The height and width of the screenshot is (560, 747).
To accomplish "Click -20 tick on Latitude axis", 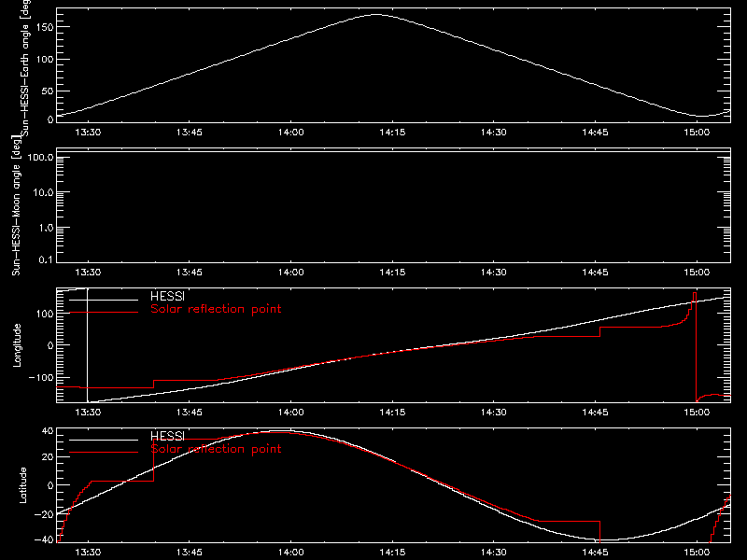I will (x=44, y=514).
